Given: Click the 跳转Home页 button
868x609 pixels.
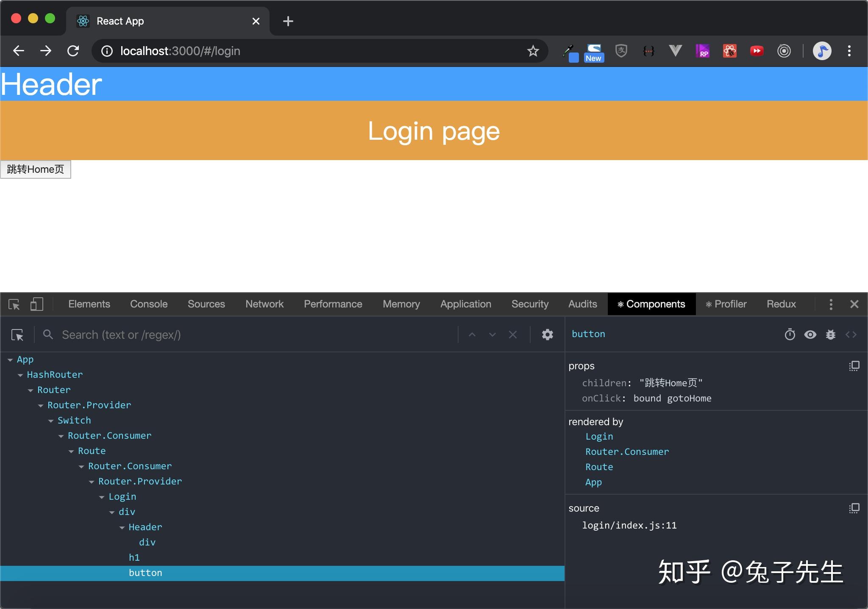Looking at the screenshot, I should pos(36,169).
